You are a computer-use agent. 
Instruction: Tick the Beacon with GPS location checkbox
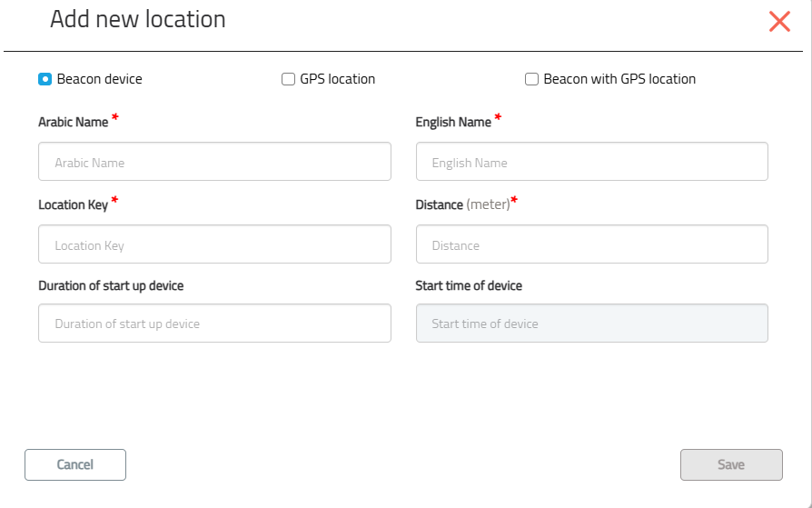531,79
